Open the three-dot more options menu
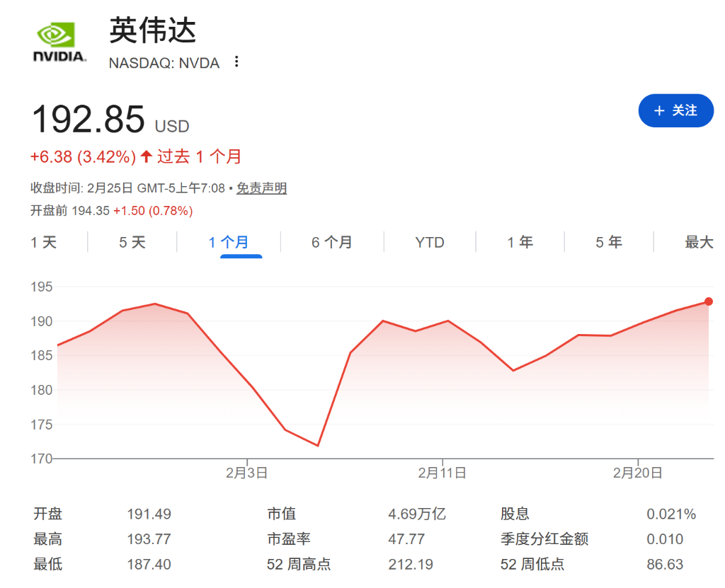Screen dimensions: 725x588 236,62
